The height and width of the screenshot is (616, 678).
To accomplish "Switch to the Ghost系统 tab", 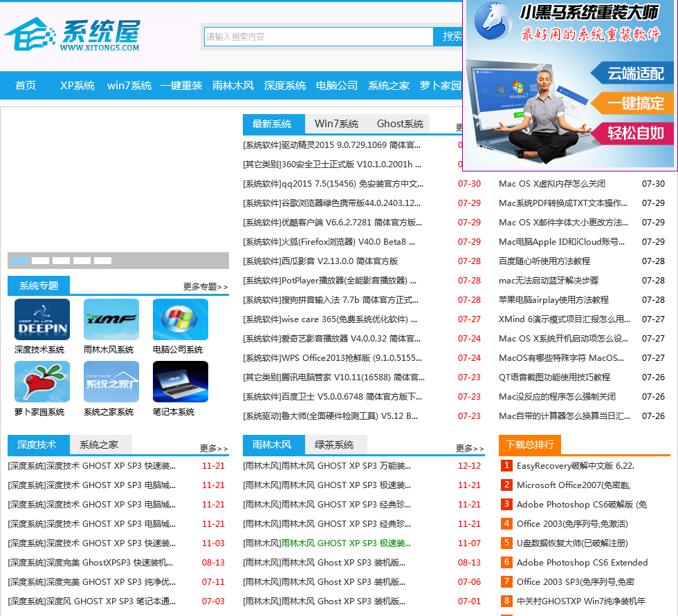I will point(400,124).
